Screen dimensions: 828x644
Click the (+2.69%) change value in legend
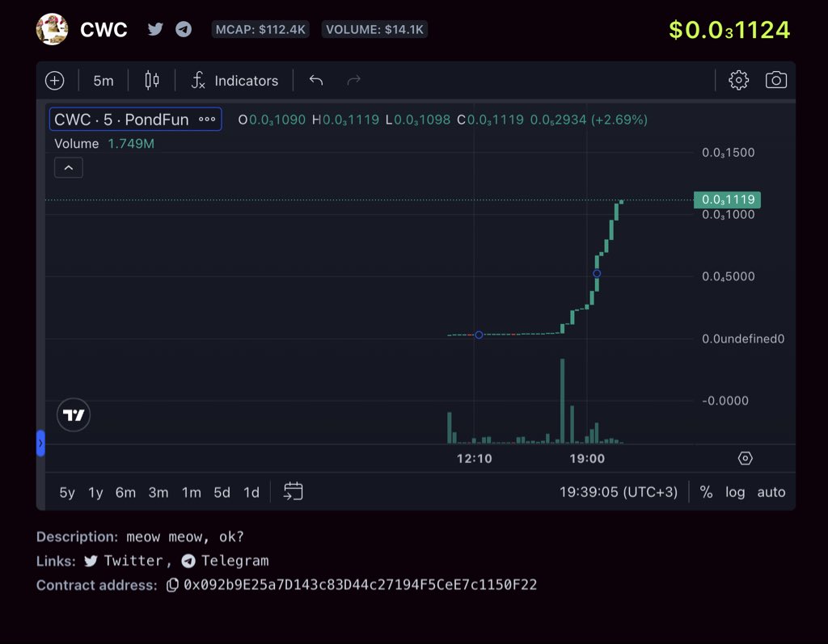pos(619,120)
